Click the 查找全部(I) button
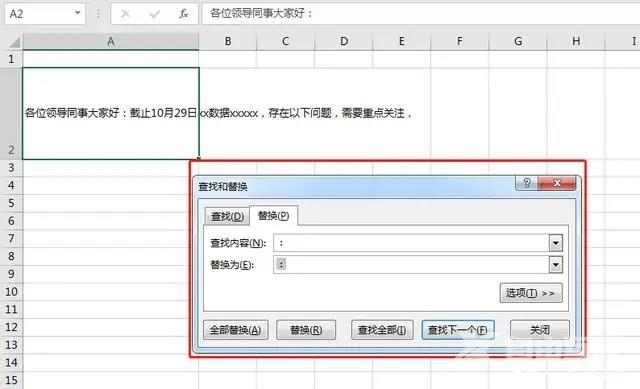640x389 pixels. pyautogui.click(x=382, y=330)
